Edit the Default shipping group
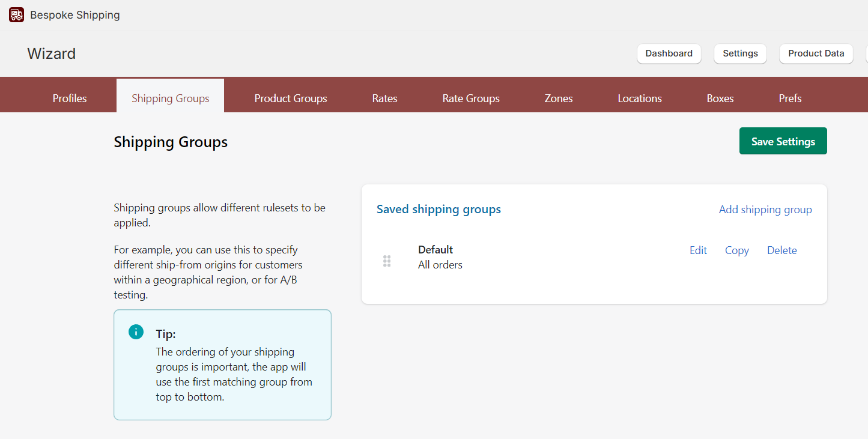This screenshot has height=439, width=868. click(x=698, y=250)
